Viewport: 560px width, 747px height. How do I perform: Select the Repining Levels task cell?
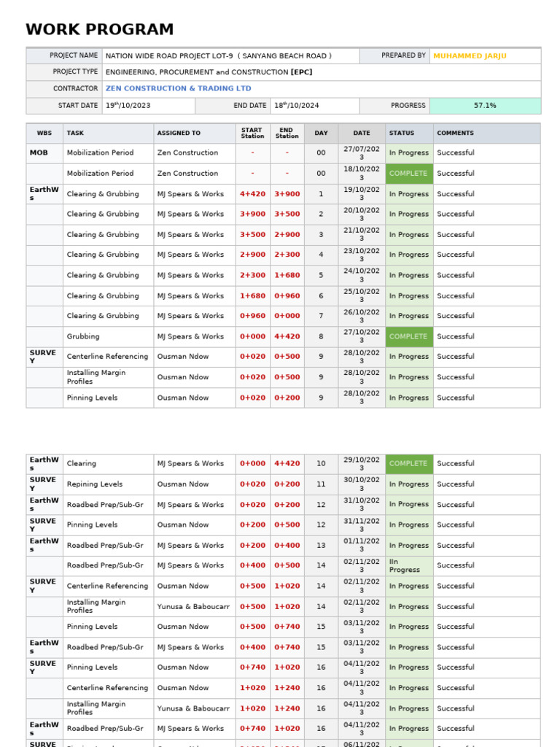point(108,484)
